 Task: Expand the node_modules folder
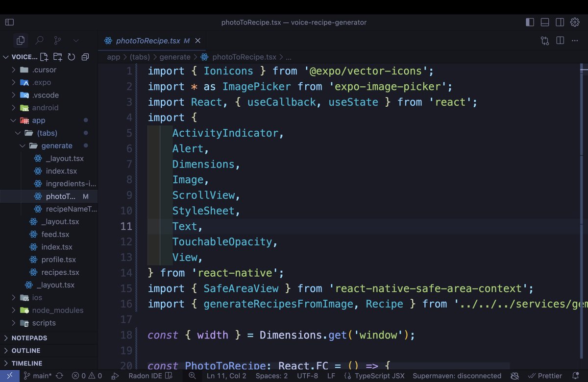pos(49,310)
